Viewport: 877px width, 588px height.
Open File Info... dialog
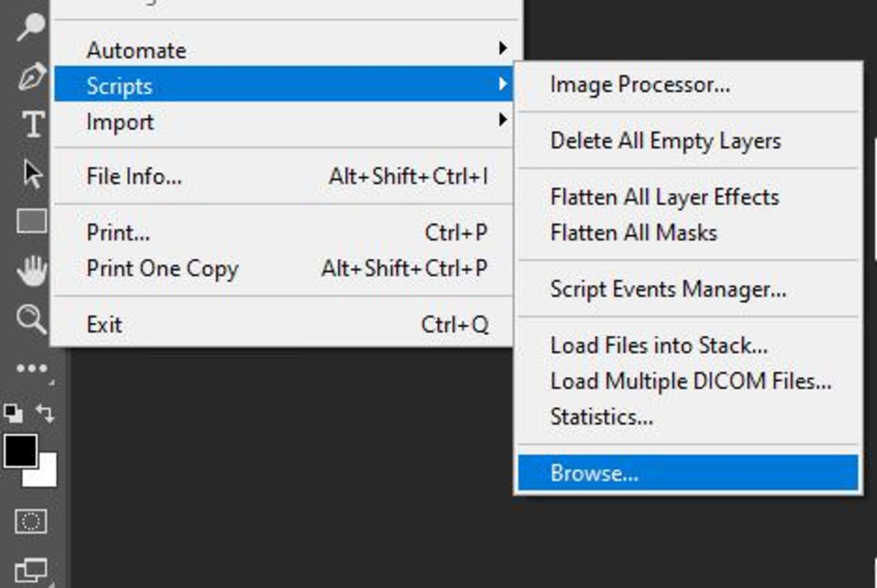pos(134,176)
